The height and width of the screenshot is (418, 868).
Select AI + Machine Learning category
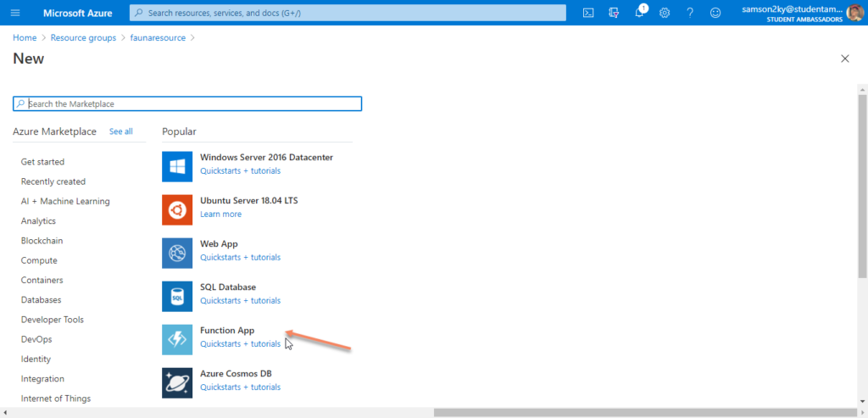(x=65, y=202)
